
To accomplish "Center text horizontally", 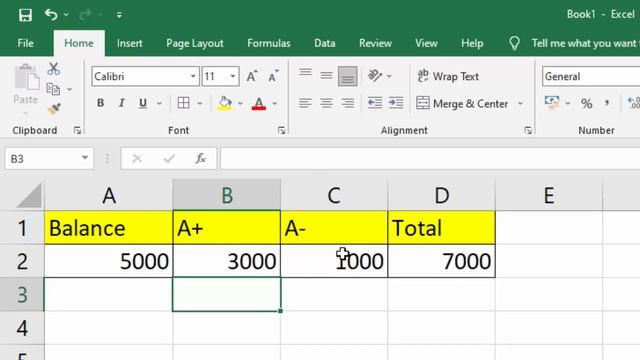I will click(x=326, y=103).
